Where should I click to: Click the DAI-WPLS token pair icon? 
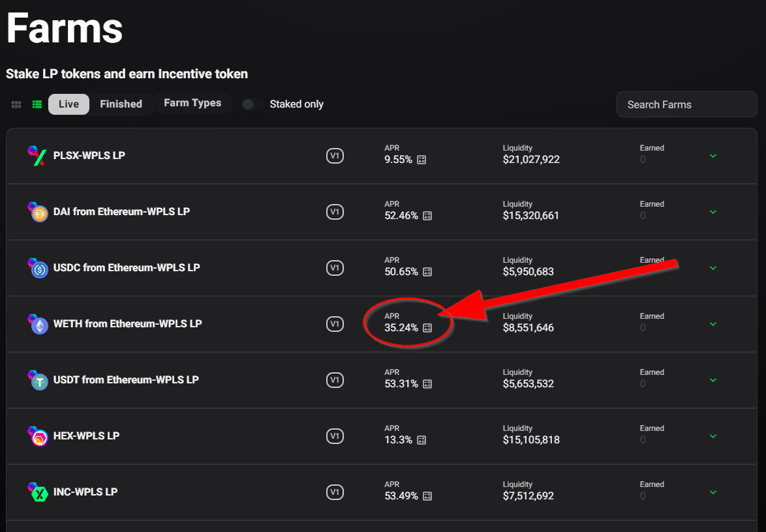[x=37, y=212]
